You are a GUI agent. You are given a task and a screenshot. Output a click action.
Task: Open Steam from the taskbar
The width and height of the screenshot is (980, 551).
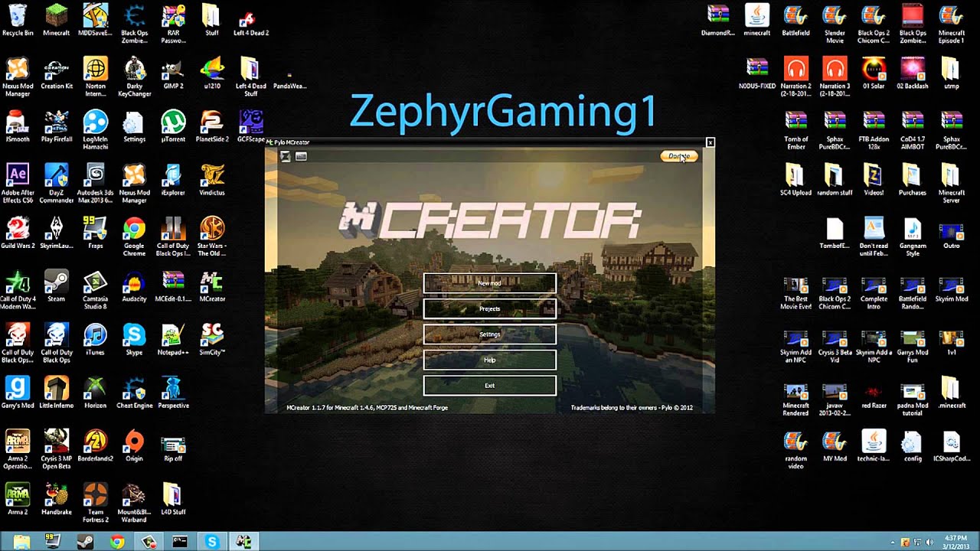tap(85, 542)
